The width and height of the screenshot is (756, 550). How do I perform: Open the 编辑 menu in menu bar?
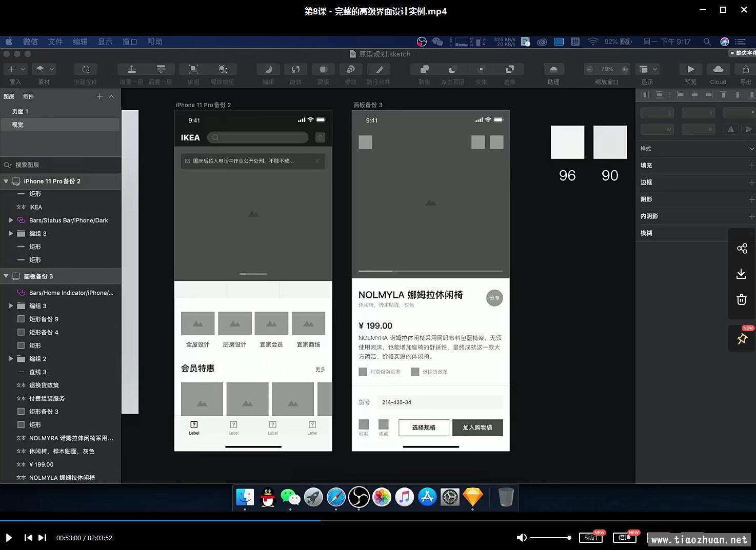coord(80,42)
